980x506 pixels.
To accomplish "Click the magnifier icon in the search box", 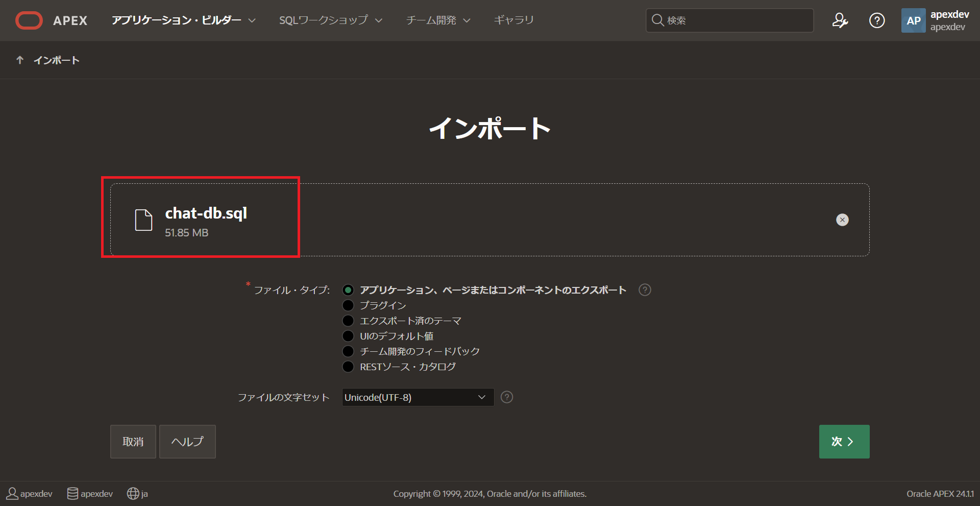I will (x=658, y=20).
